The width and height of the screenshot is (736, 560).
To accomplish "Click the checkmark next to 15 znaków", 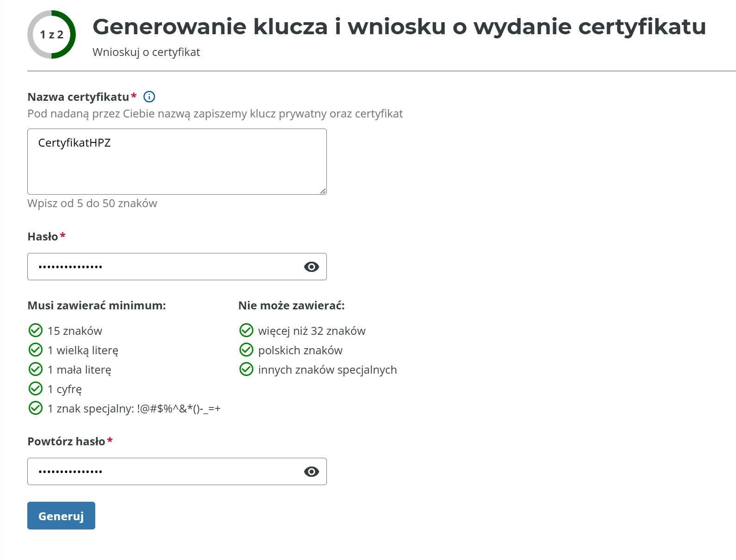I will (36, 331).
